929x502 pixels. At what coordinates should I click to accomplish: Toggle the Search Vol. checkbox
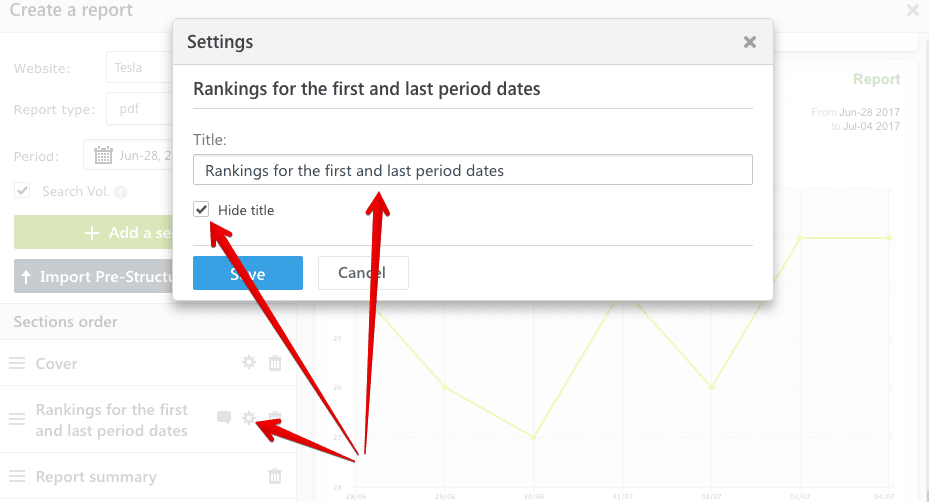[22, 190]
